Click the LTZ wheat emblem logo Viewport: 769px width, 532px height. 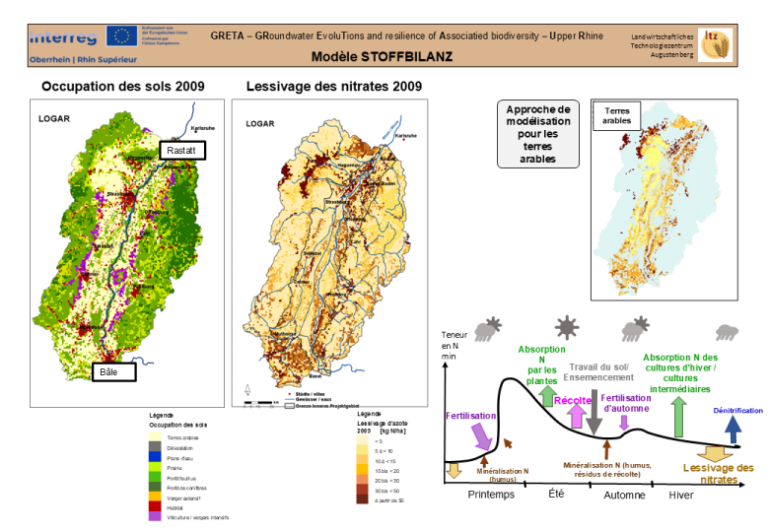(715, 44)
